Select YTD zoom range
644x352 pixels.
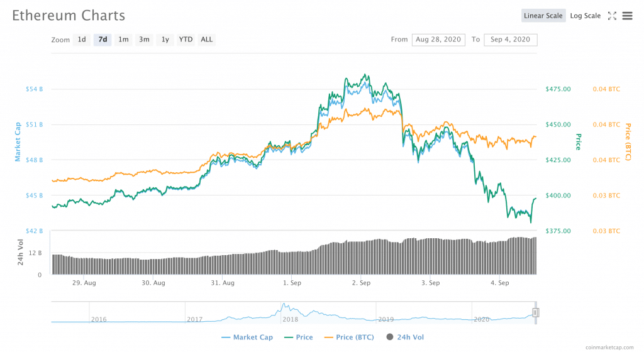click(x=186, y=40)
